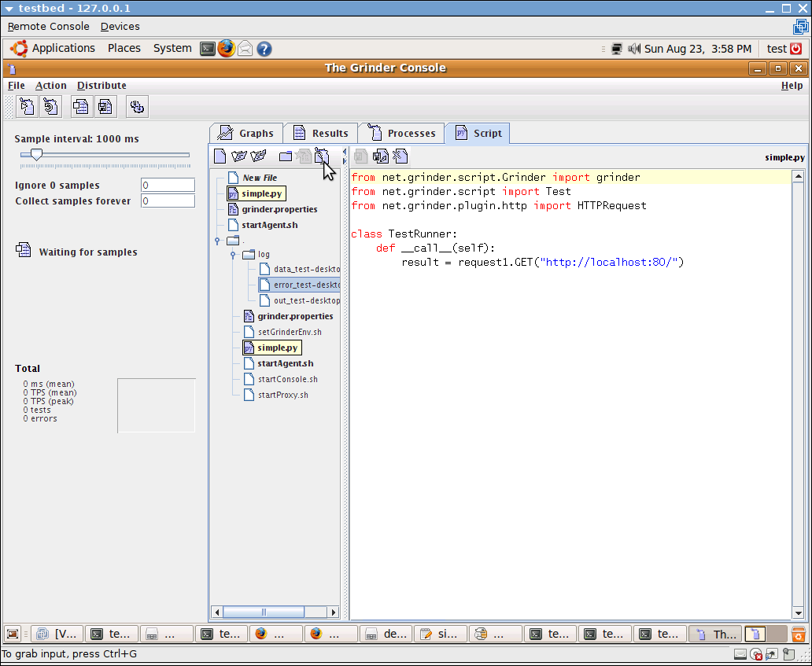Open the Help menu
This screenshot has height=666, width=812.
(x=792, y=86)
